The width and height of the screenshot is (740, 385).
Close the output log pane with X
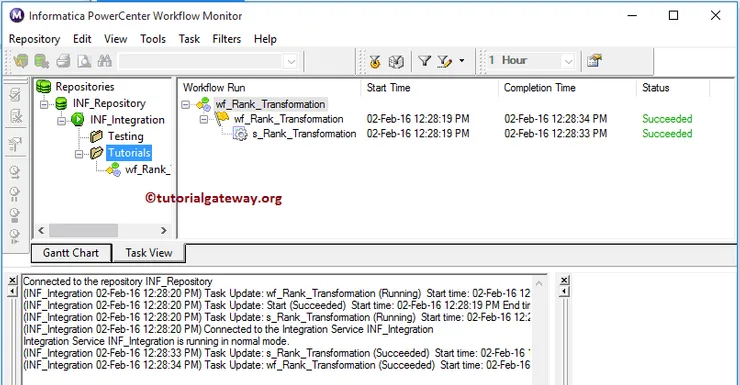(13, 281)
